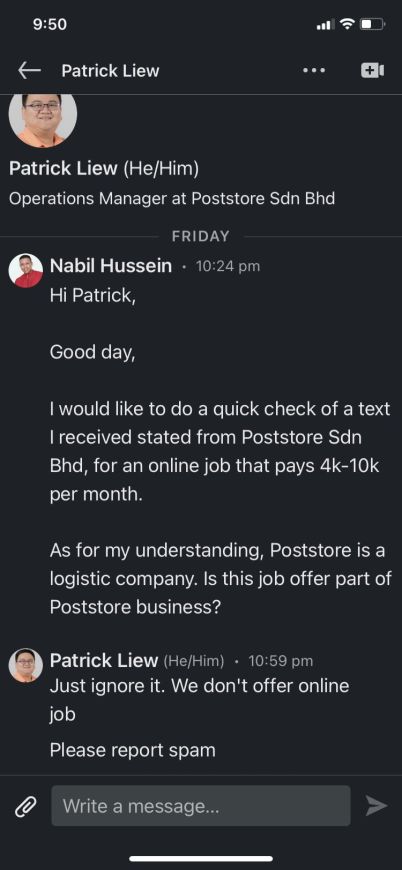402x870 pixels.
Task: Tap Patrick Liew's small avatar beside his reply
Action: click(x=26, y=665)
